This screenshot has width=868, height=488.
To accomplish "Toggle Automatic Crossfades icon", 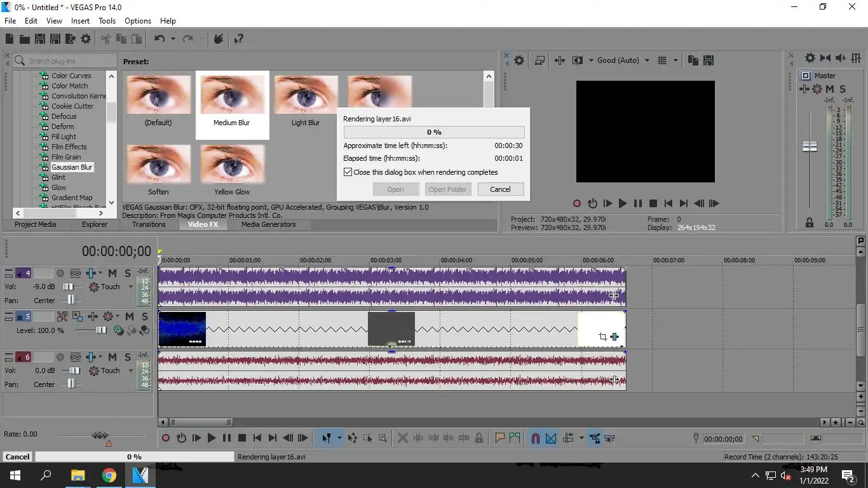I will click(551, 438).
